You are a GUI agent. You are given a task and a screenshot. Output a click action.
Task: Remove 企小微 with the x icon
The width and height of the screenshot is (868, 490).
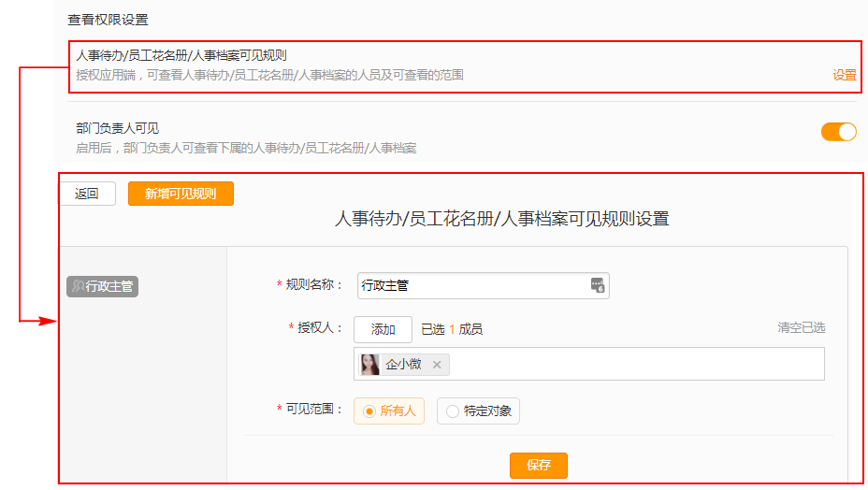(x=437, y=365)
